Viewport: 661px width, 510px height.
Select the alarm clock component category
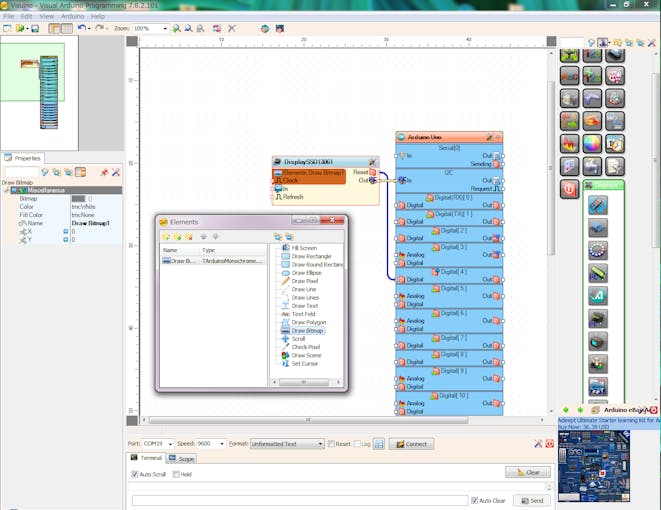pos(615,144)
